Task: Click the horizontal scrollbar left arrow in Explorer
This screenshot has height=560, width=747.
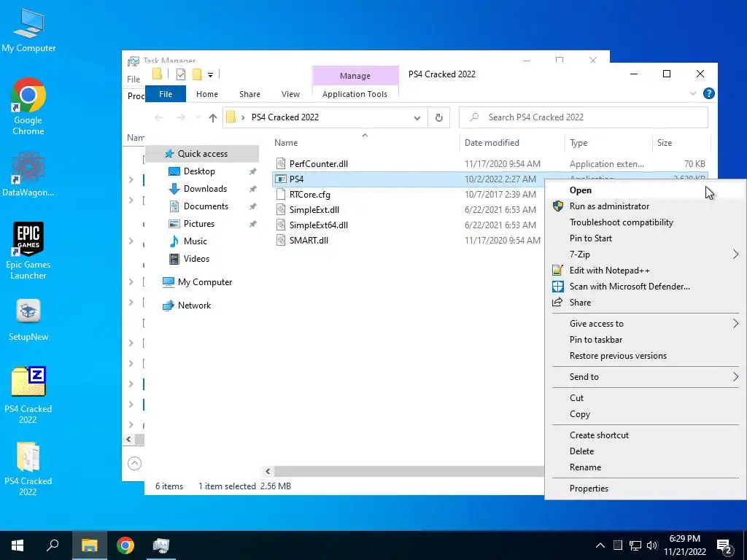Action: point(268,472)
